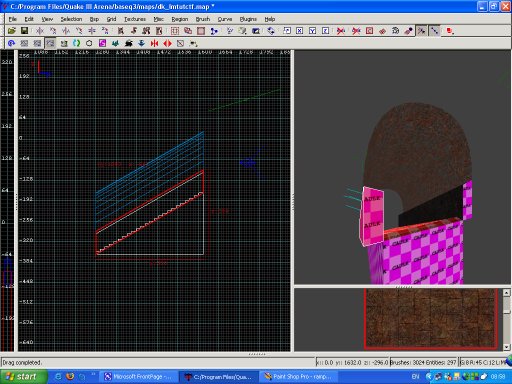Select inside brushes
The image size is (512, 384).
(x=159, y=31)
